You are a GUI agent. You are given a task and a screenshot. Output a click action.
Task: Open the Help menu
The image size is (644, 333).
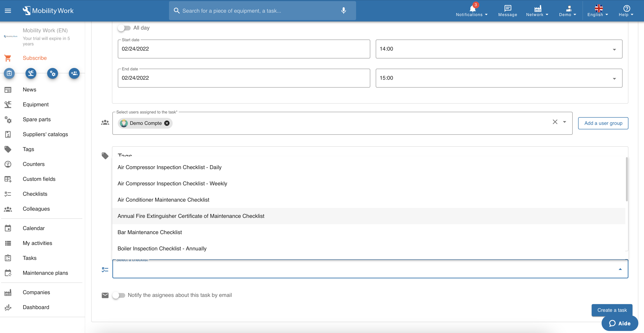point(626,11)
